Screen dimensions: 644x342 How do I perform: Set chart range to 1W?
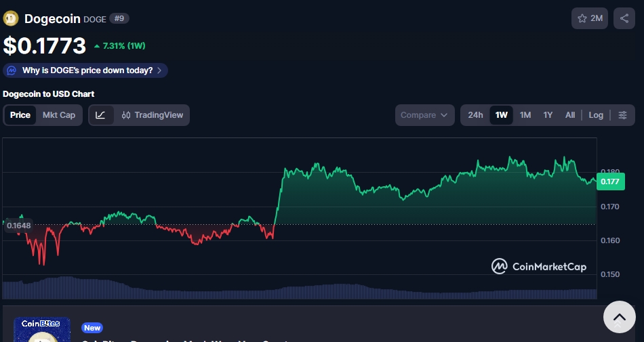coord(501,115)
